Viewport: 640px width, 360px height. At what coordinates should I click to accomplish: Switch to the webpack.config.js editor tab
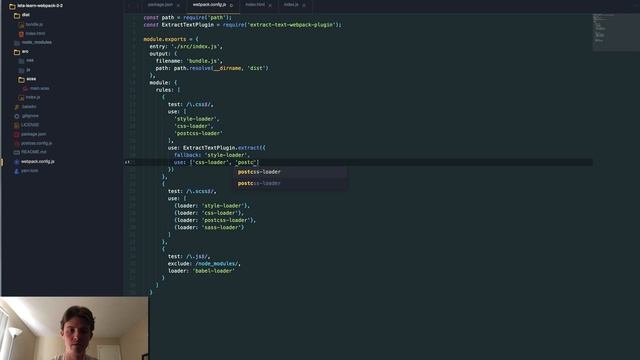[x=209, y=5]
